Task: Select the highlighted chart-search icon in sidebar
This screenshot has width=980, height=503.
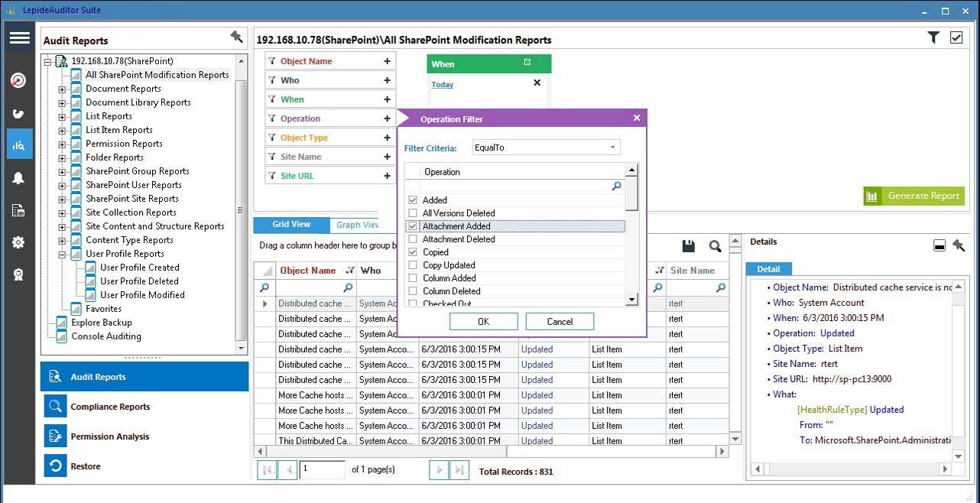Action: coord(19,144)
